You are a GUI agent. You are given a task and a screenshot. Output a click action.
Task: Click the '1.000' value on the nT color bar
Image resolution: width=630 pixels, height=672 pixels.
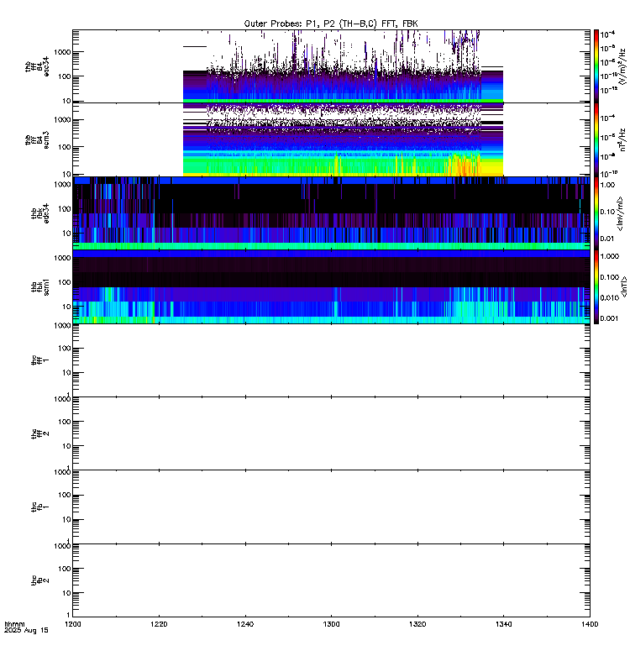click(610, 256)
